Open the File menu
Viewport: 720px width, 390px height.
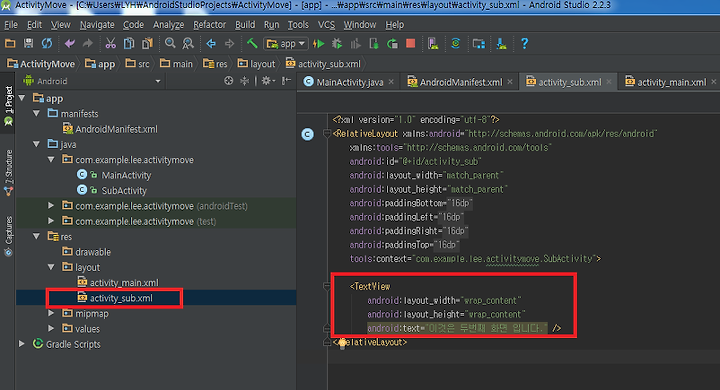[11, 25]
